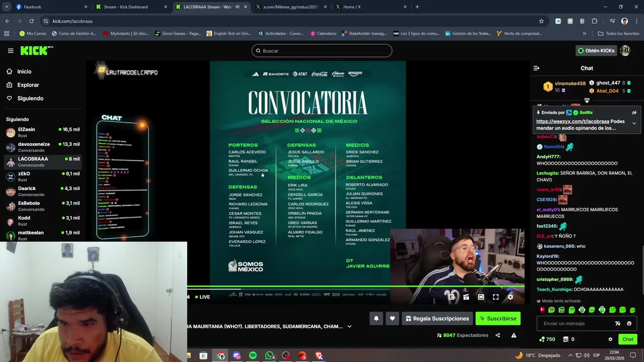Image resolution: width=644 pixels, height=362 pixels.
Task: Open EsBebote channel in following list
Action: pos(43,206)
